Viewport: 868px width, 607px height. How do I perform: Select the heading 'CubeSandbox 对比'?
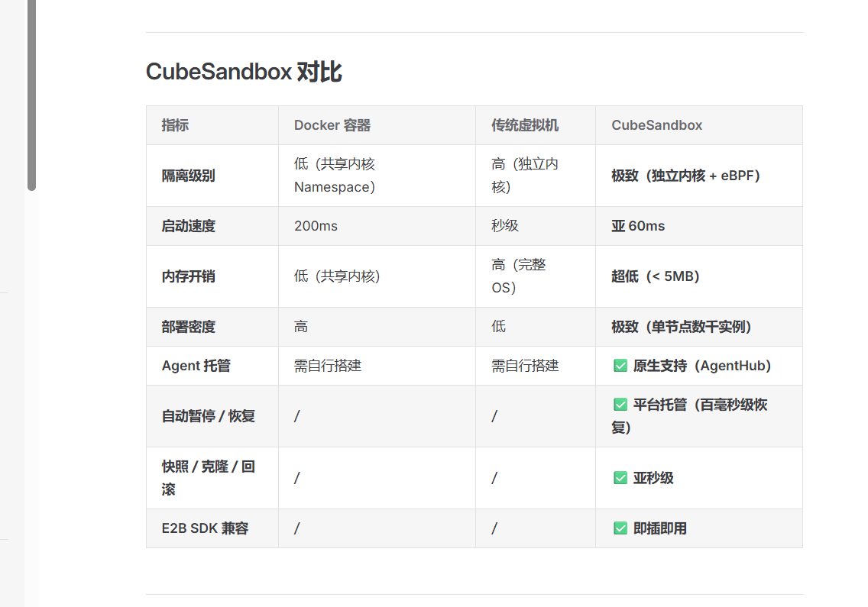pos(244,72)
